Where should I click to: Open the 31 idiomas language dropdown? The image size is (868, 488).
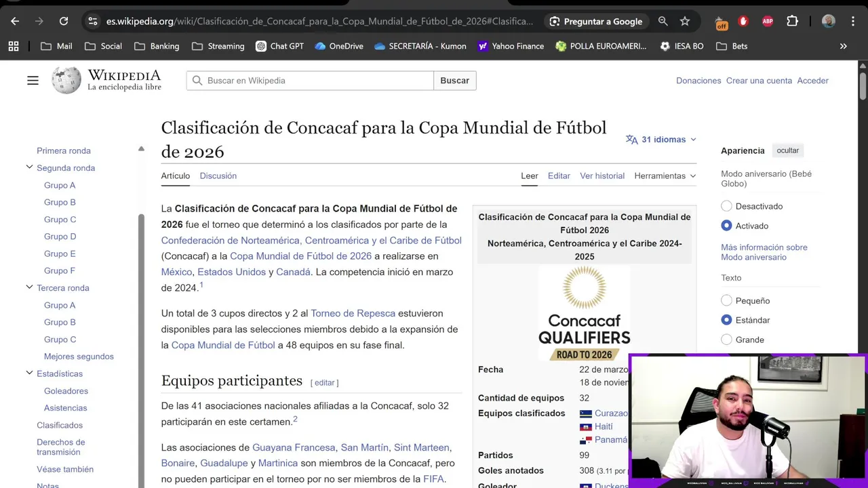[x=661, y=139]
